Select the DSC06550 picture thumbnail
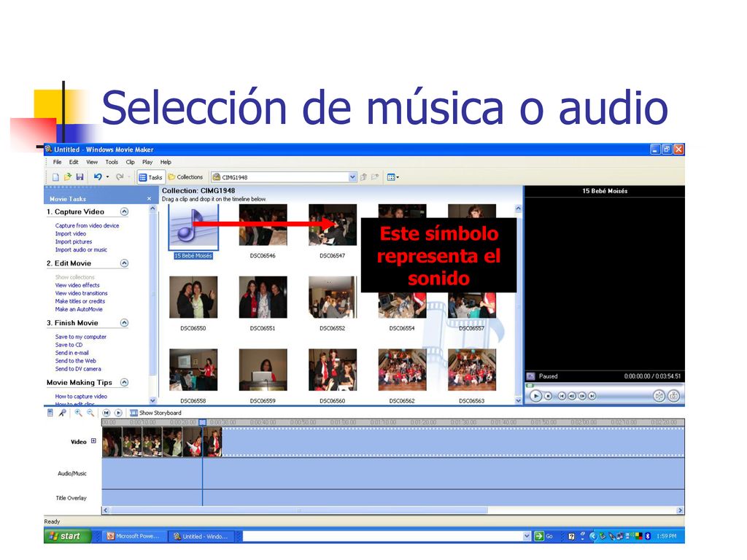This screenshot has width=747, height=560. click(x=193, y=297)
